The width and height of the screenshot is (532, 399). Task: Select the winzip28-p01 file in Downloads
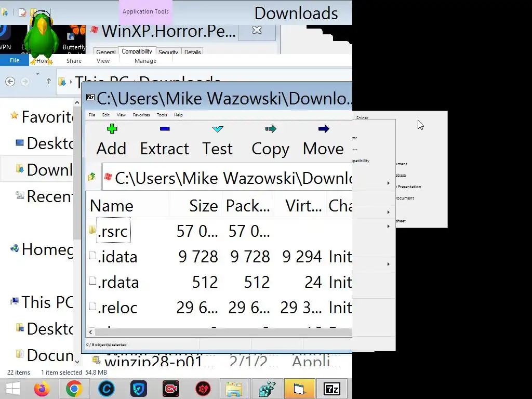pyautogui.click(x=217, y=361)
